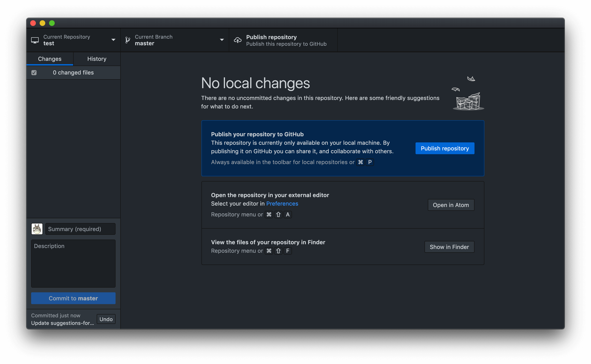Screen dimensions: 591x364
Task: Toggle the 0 changed files checkbox
Action: click(x=34, y=72)
